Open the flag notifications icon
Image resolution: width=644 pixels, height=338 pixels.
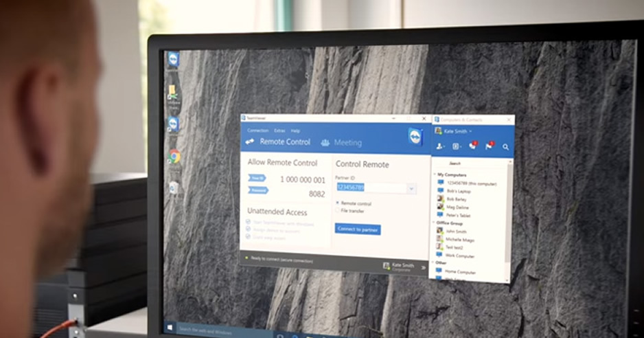pos(489,146)
